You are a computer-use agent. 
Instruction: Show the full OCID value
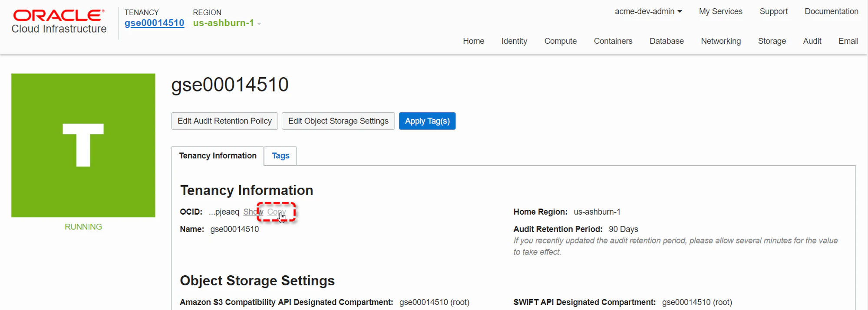click(x=253, y=212)
